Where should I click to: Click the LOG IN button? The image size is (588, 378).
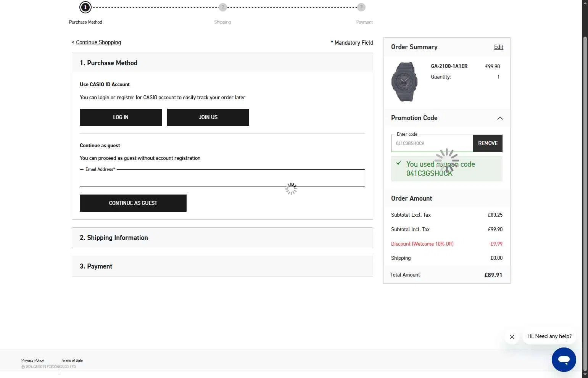pyautogui.click(x=121, y=117)
